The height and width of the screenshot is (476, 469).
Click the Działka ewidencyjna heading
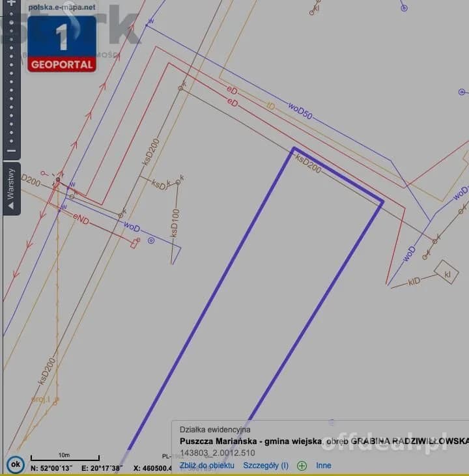(215, 430)
